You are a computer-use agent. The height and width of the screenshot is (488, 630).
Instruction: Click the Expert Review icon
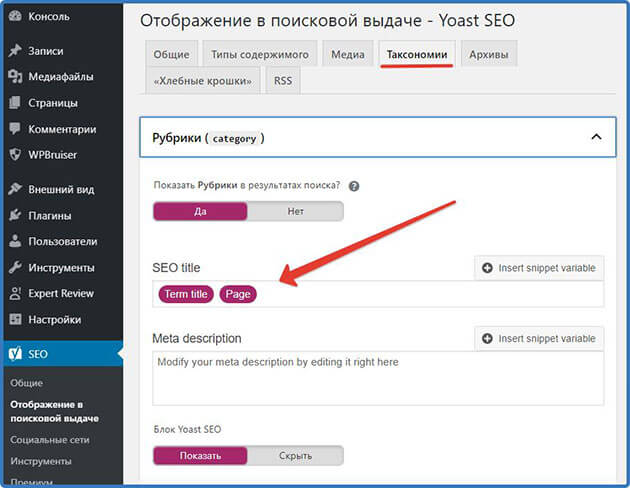15,293
